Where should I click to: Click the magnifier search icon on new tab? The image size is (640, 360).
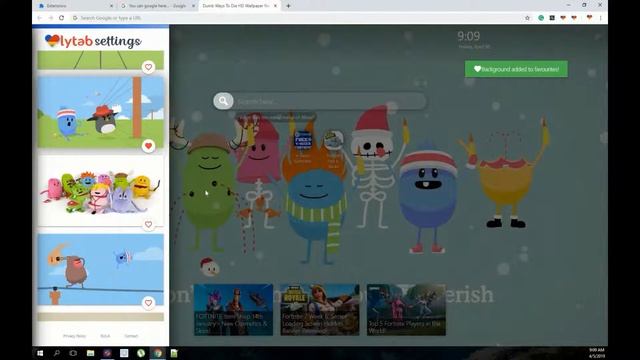pyautogui.click(x=223, y=101)
